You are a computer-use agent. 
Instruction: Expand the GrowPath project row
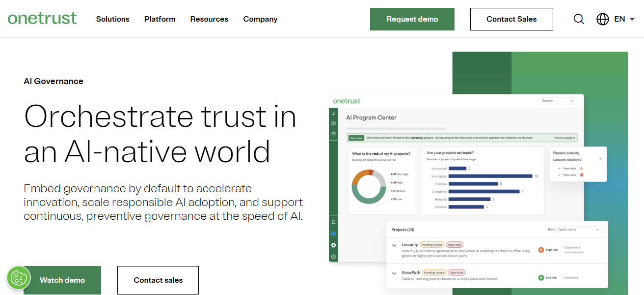[394, 272]
